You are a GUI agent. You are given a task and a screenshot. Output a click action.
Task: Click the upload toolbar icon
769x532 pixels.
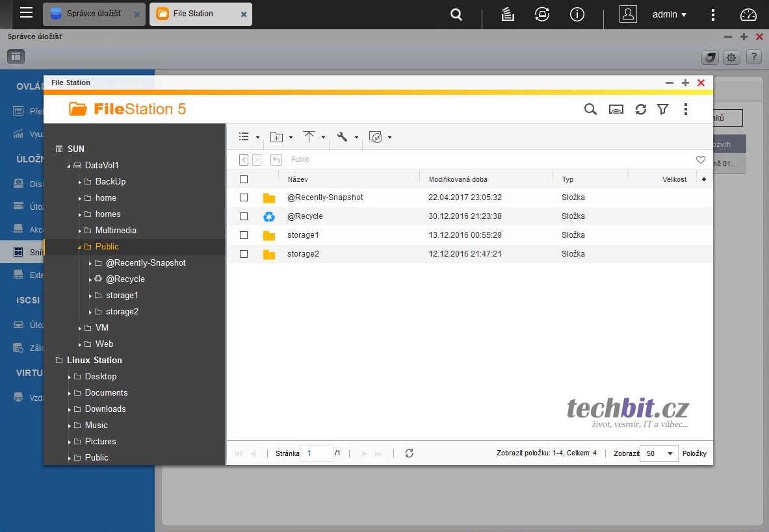(309, 137)
